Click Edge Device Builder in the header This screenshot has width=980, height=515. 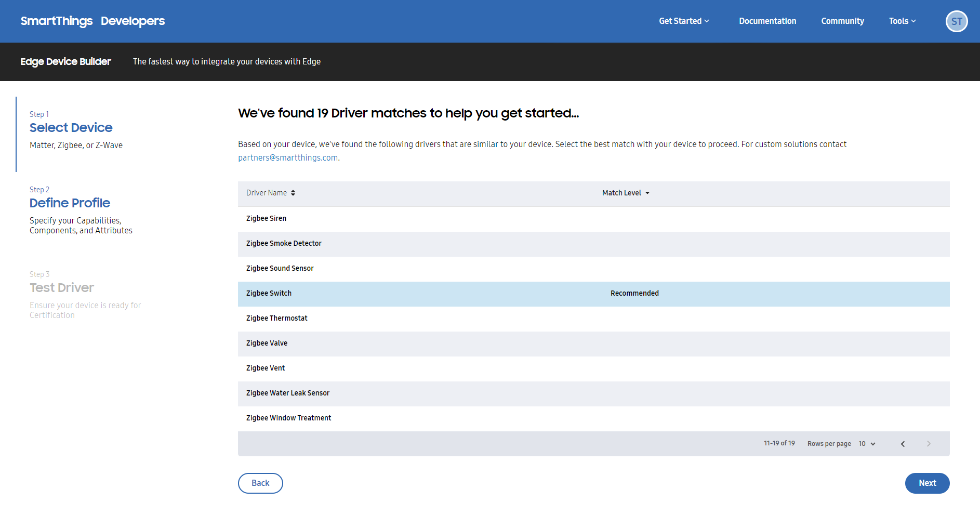pyautogui.click(x=65, y=61)
